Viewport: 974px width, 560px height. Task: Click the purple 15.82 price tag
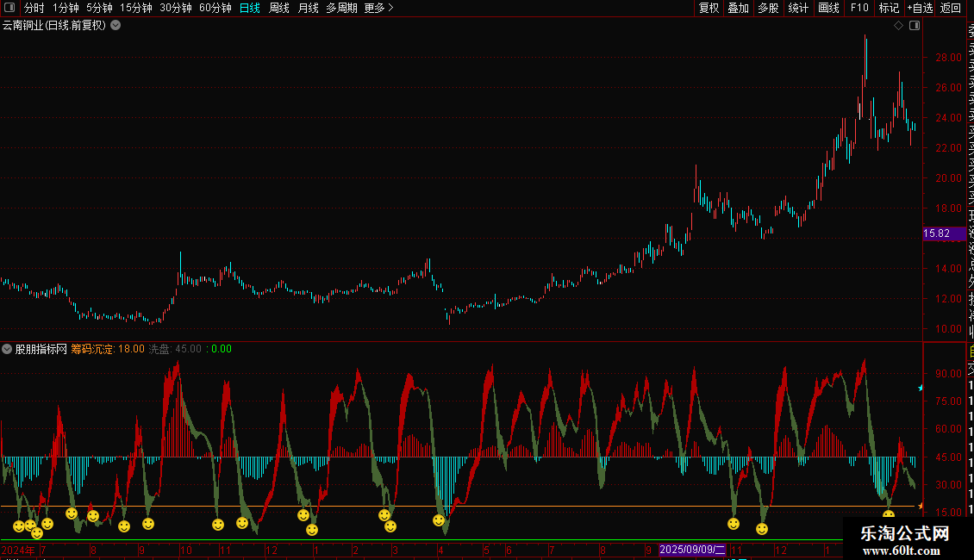click(944, 233)
